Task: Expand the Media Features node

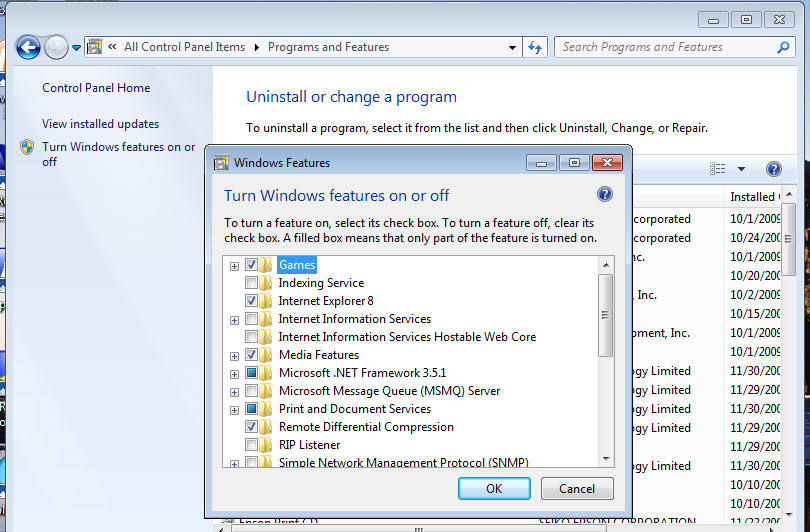Action: pos(234,356)
